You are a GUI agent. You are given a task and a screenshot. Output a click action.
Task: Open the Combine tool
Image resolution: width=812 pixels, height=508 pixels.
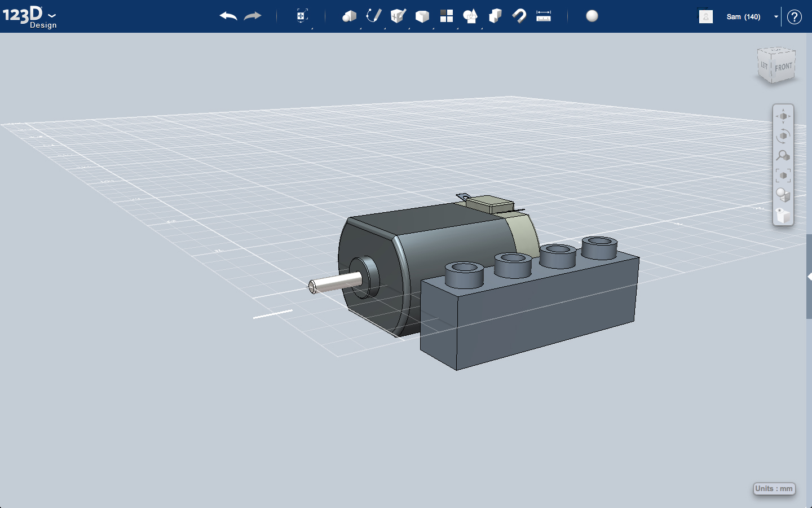(495, 16)
